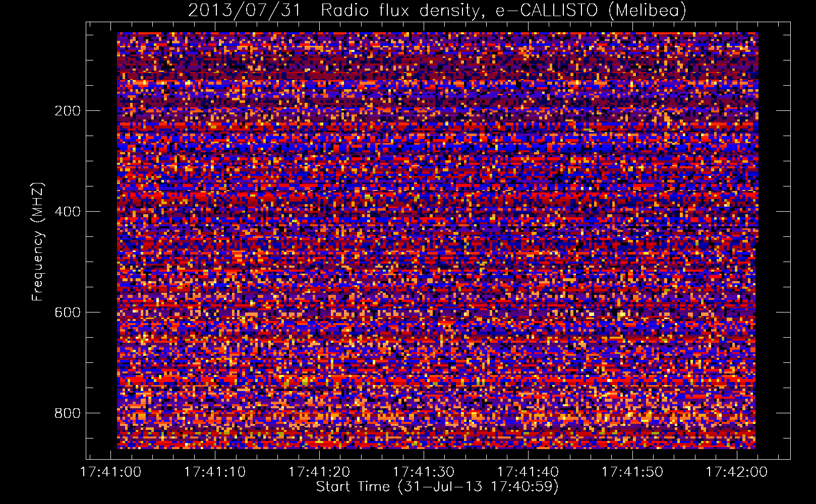Click the 17:41:00 time tick label
The width and height of the screenshot is (816, 504).
(x=111, y=472)
